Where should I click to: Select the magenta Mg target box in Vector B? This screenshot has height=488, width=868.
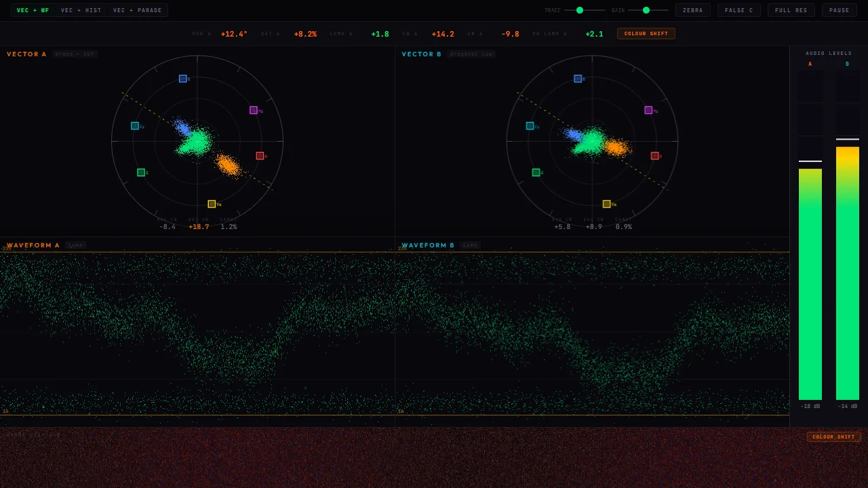648,110
